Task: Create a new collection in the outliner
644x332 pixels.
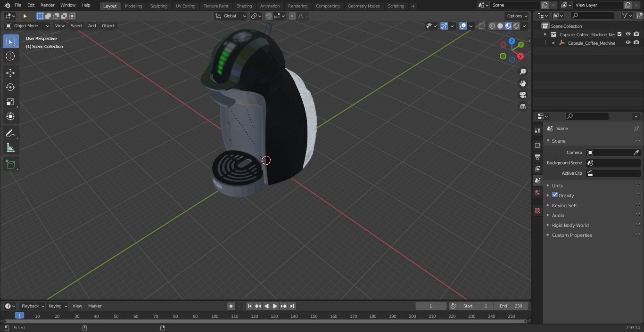Action: click(639, 16)
